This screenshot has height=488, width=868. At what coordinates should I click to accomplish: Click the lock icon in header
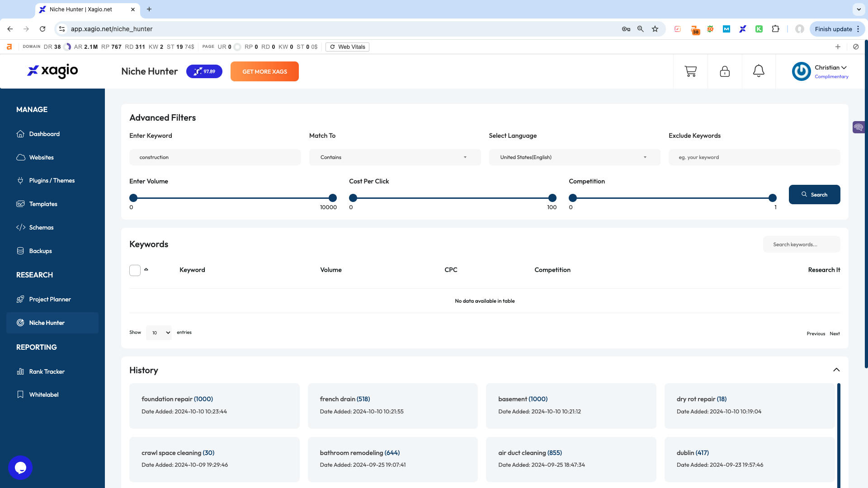[x=725, y=71]
